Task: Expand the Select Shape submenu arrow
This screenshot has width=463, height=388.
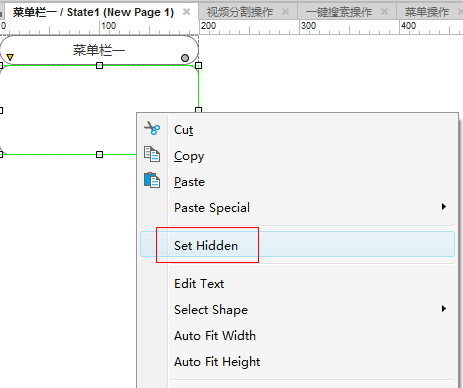Action: click(x=444, y=309)
